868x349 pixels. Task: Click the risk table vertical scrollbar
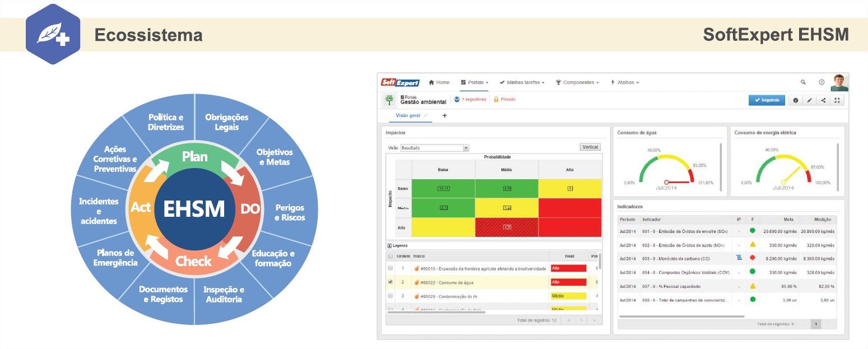tap(600, 262)
